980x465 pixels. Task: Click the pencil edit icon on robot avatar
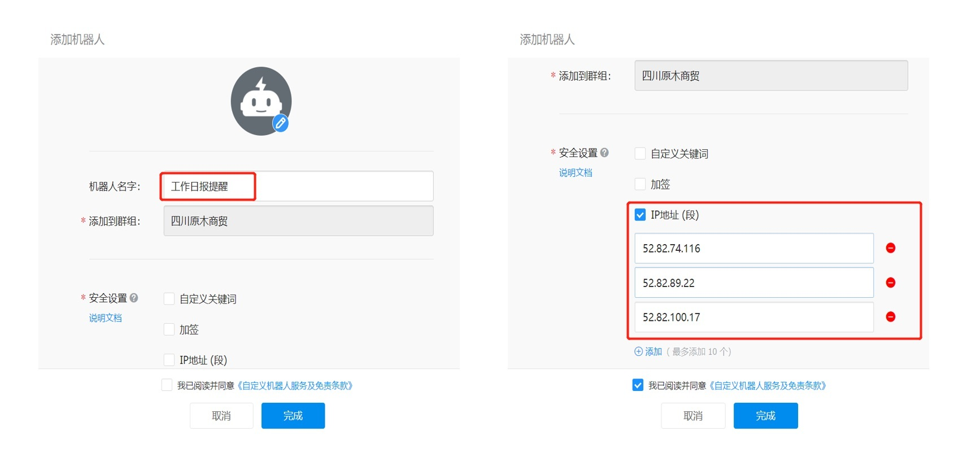(x=281, y=123)
